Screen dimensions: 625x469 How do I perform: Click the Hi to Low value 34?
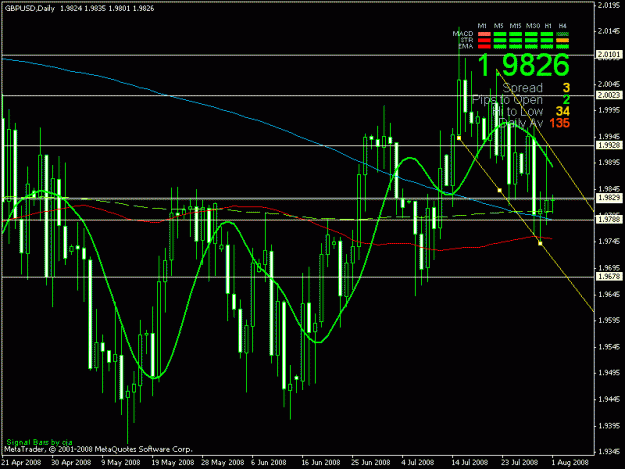point(563,111)
